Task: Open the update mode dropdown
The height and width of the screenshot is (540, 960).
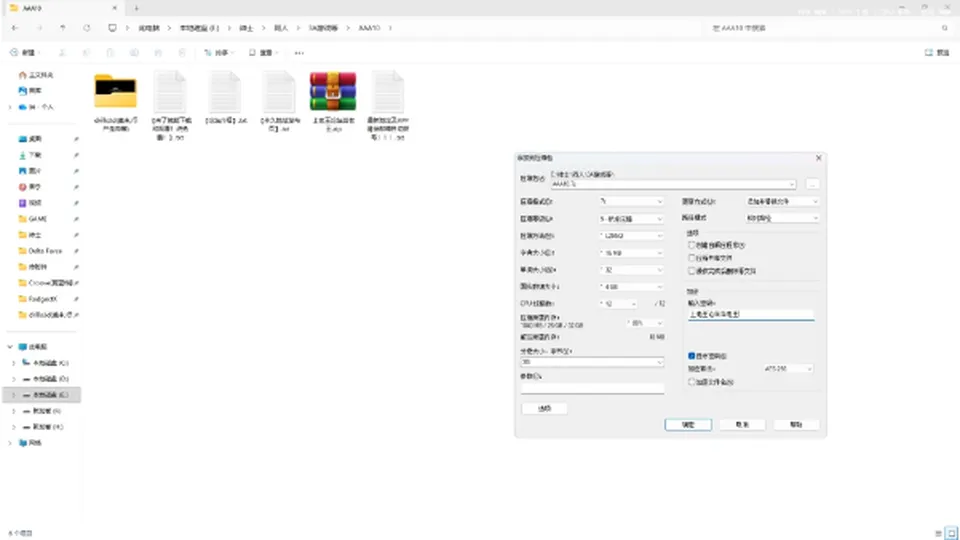Action: coord(782,201)
